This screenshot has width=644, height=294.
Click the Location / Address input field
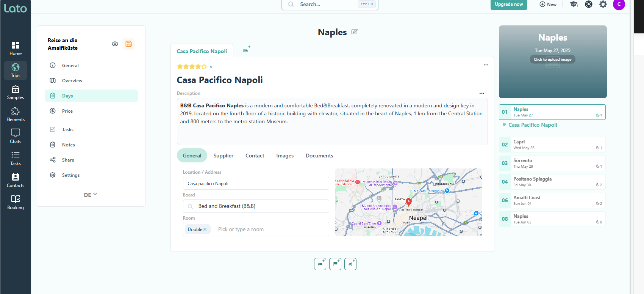pos(256,184)
